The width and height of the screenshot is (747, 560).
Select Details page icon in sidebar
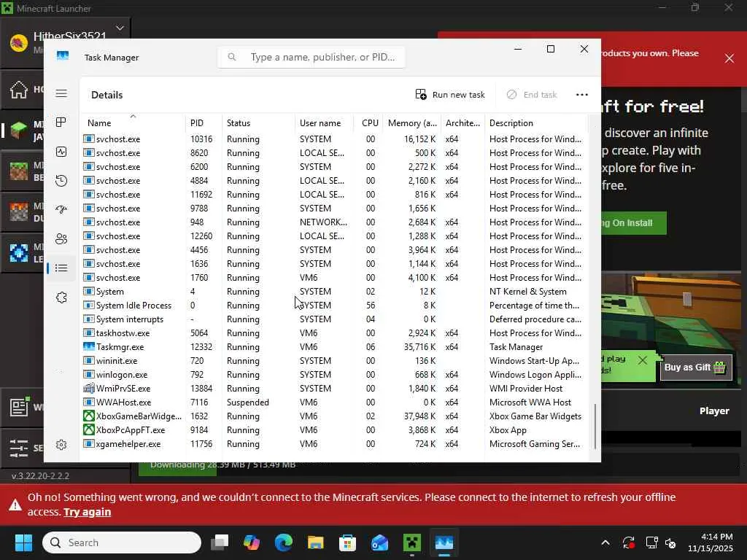[61, 268]
